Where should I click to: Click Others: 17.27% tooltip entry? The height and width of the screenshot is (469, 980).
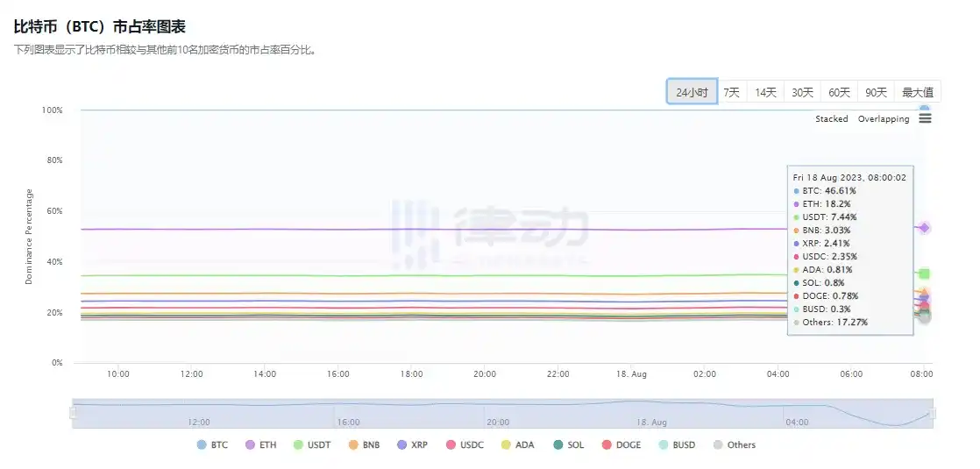831,322
